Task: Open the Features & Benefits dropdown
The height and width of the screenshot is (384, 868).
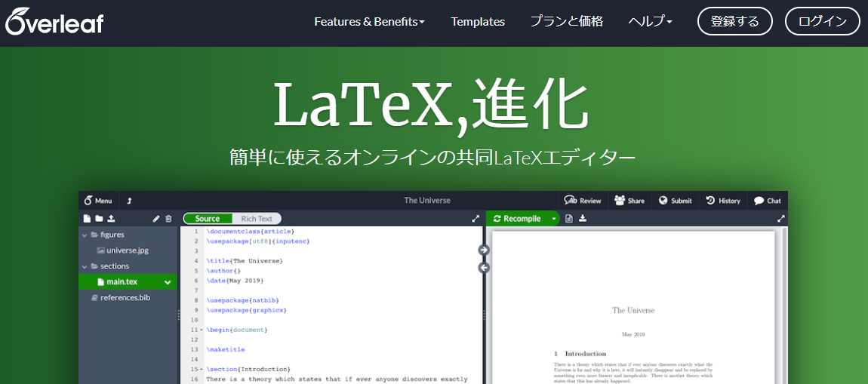Action: [x=369, y=22]
